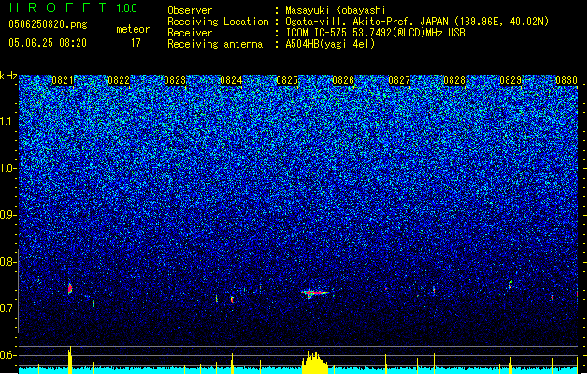Click the meteor count value 17

click(x=136, y=43)
